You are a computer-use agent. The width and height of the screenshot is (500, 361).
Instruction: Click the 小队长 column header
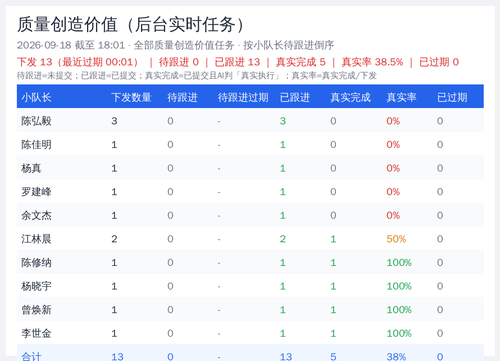tap(36, 97)
